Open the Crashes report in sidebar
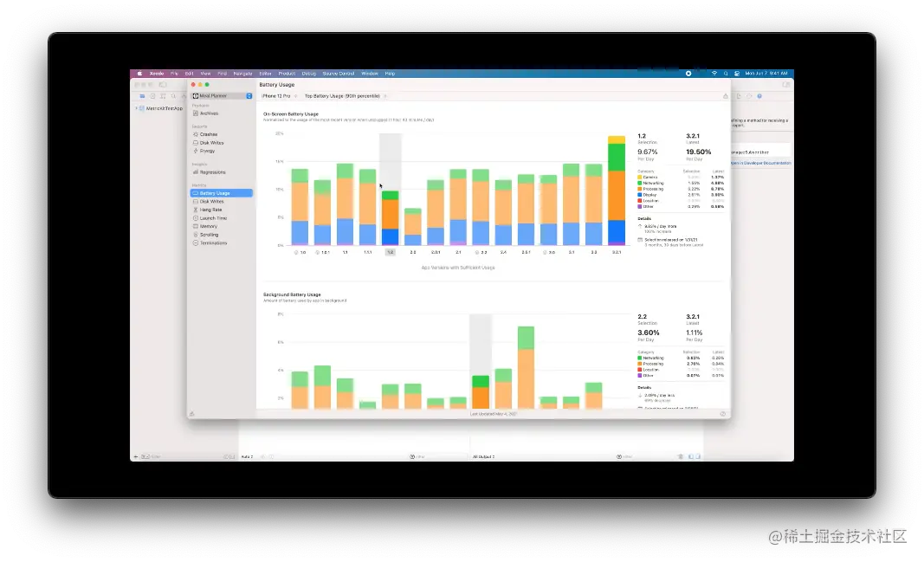Image resolution: width=924 pixels, height=562 pixels. [x=208, y=134]
